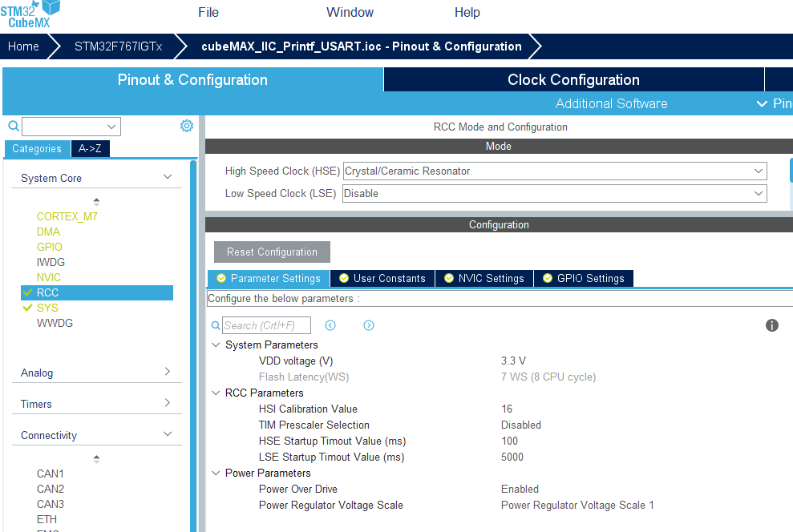Image resolution: width=793 pixels, height=532 pixels.
Task: Select CAN2 under Connectivity
Action: tap(50, 489)
